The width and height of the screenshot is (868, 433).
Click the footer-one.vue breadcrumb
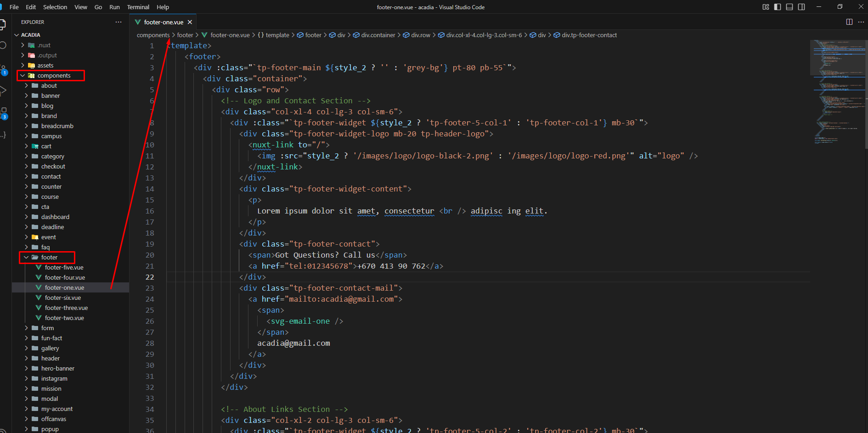point(230,35)
